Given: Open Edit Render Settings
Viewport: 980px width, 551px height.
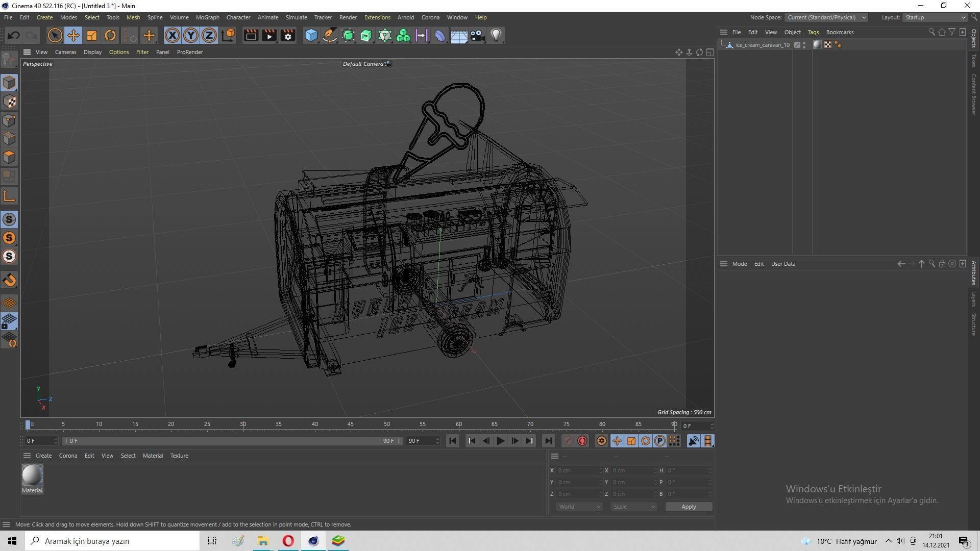Looking at the screenshot, I should click(x=288, y=35).
